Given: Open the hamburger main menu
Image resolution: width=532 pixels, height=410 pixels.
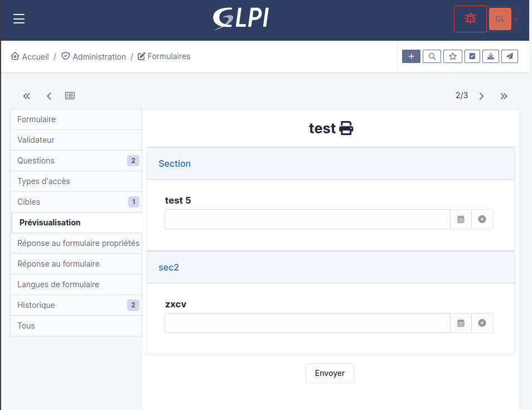Looking at the screenshot, I should [x=19, y=19].
